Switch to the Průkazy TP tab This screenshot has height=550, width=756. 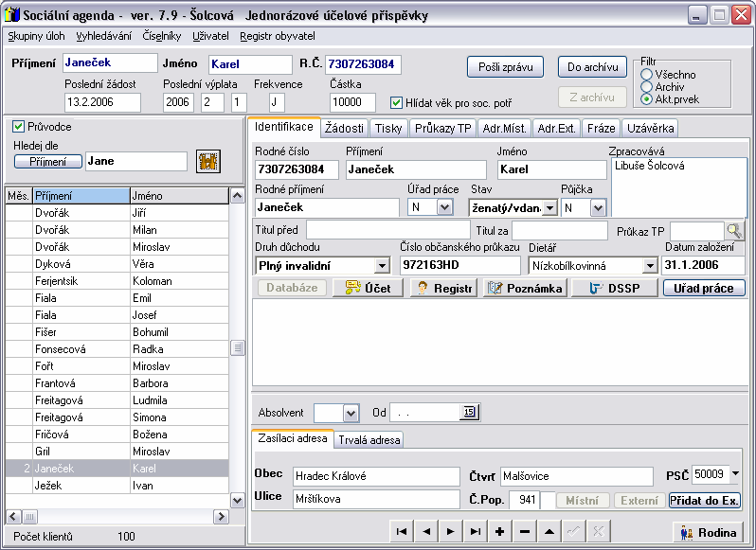pyautogui.click(x=443, y=128)
